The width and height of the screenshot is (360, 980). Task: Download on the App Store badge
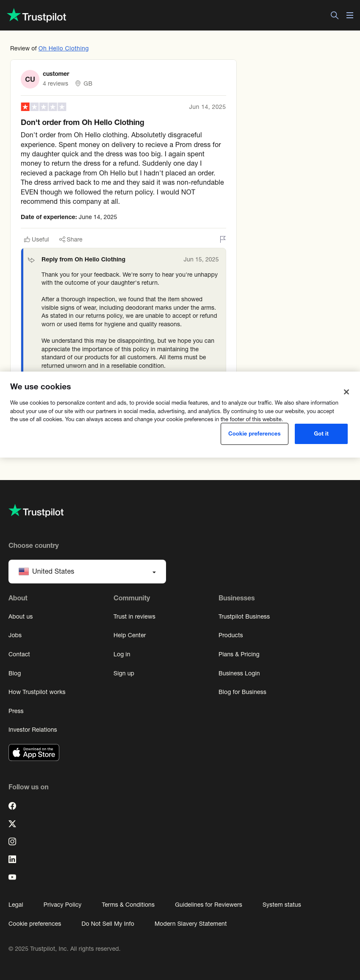tap(34, 752)
